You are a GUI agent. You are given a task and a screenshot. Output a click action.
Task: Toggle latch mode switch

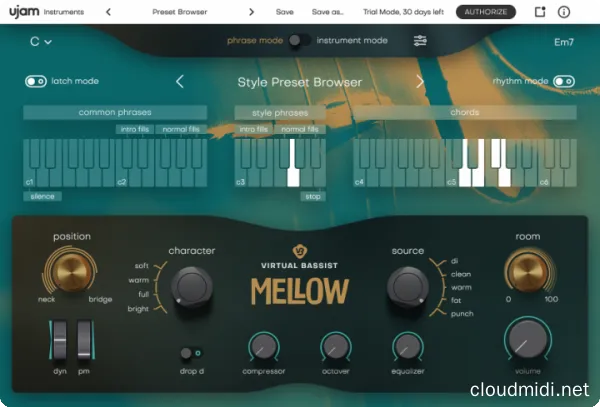coord(36,81)
